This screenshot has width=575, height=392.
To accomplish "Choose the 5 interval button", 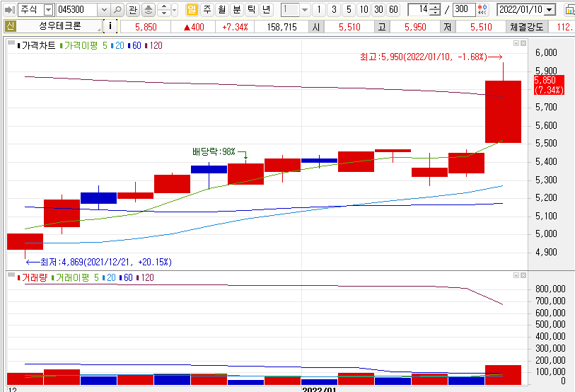I will (x=349, y=9).
